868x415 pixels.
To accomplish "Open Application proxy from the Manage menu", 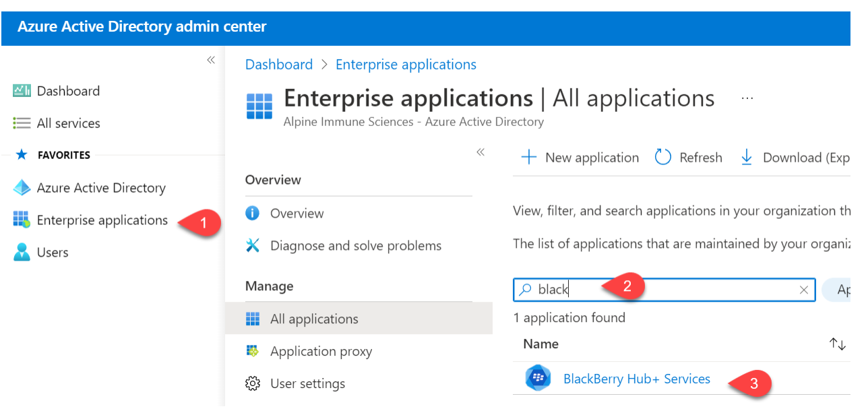I will tap(321, 351).
